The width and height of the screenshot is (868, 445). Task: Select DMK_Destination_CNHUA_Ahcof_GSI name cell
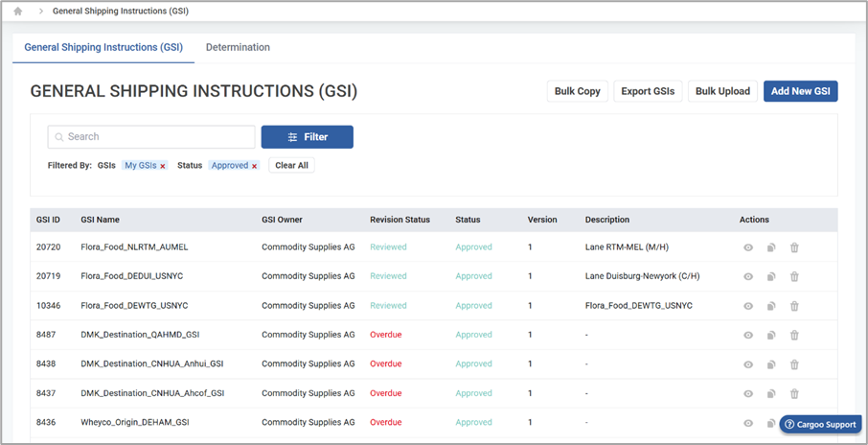click(x=152, y=393)
